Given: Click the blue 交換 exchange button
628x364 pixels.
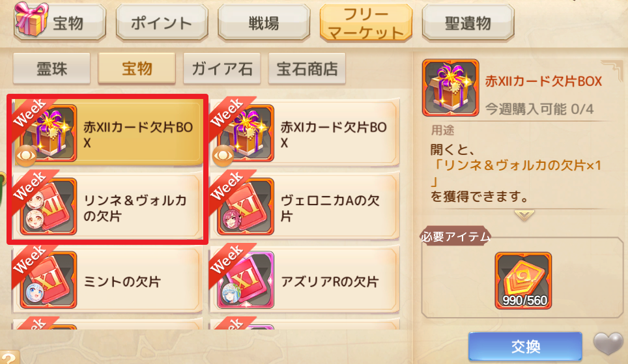Looking at the screenshot, I should 525,346.
